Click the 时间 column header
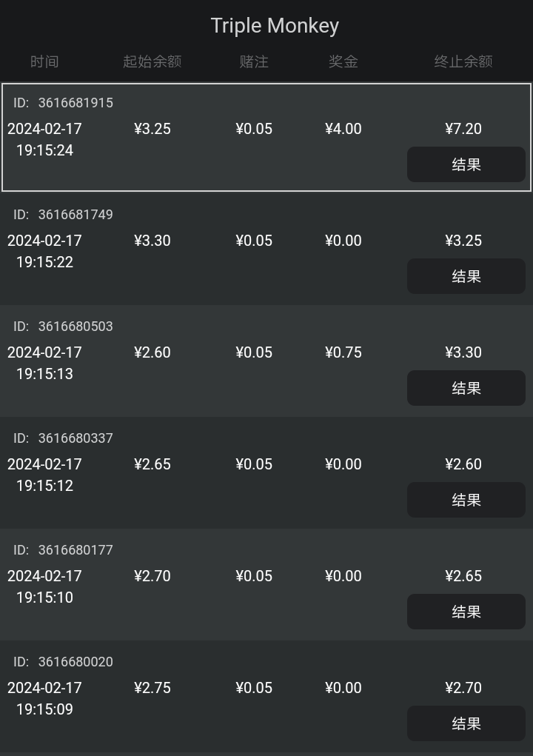533x756 pixels. (44, 61)
